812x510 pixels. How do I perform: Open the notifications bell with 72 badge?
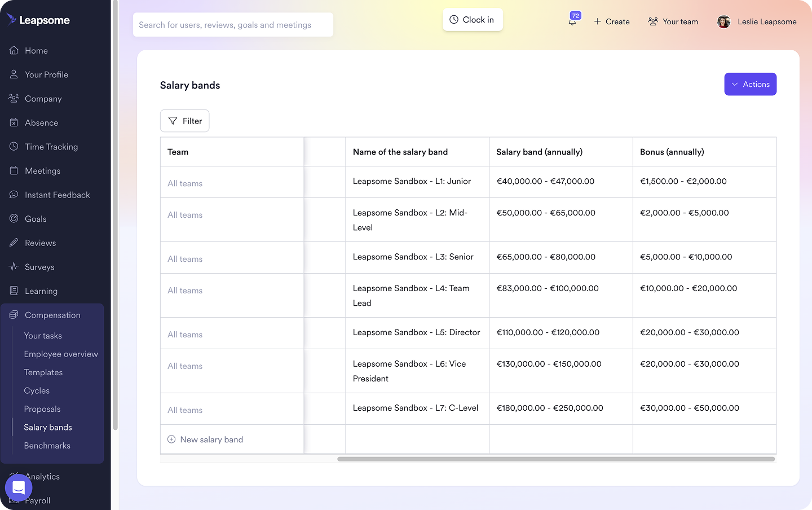pos(572,21)
